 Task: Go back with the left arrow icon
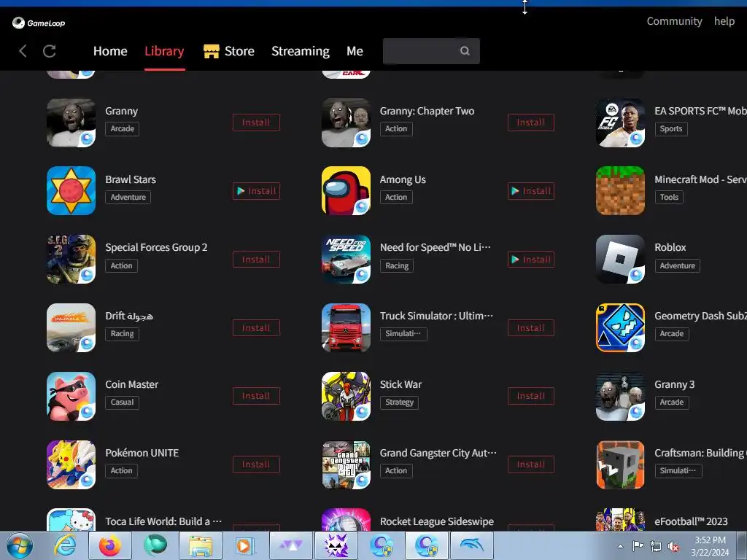tap(23, 51)
